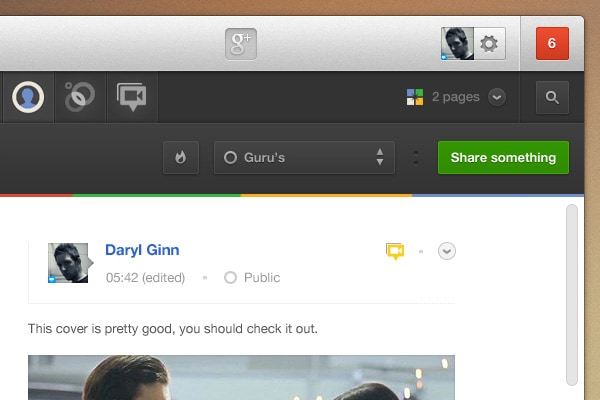Open the red notifications badge showing 6
Image resolution: width=600 pixels, height=400 pixels.
click(x=552, y=43)
